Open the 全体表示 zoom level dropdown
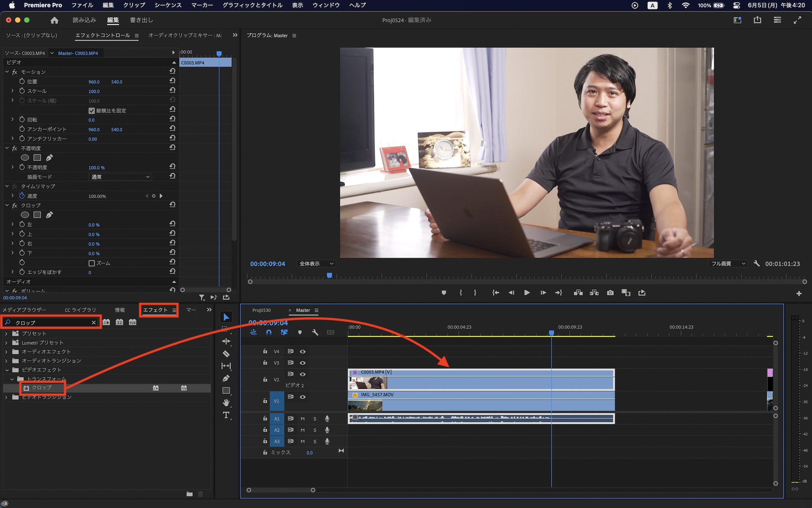The height and width of the screenshot is (508, 812). [316, 263]
